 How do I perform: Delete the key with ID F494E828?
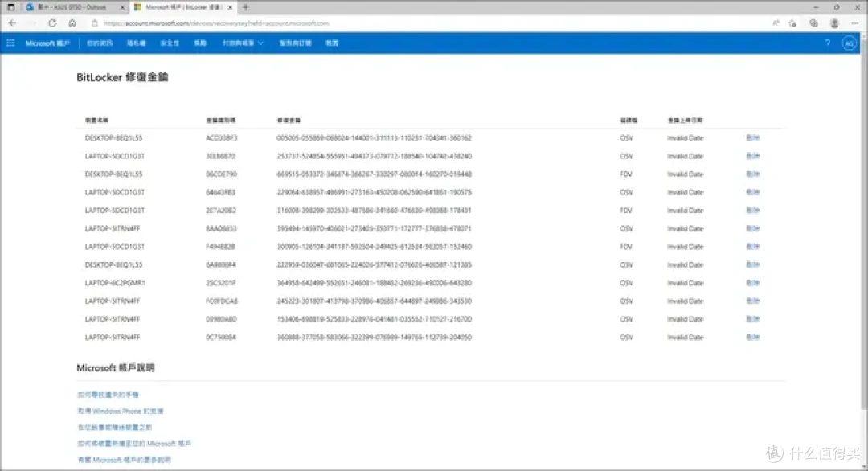coord(753,247)
